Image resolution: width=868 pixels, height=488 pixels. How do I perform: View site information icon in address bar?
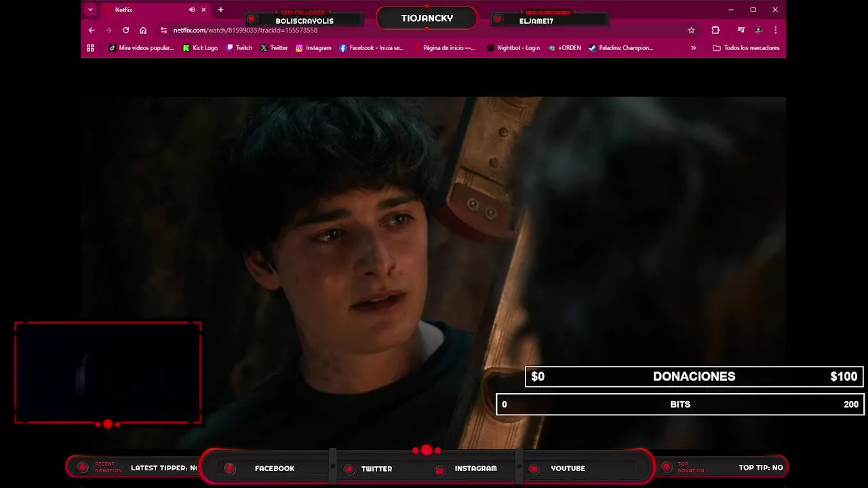163,30
